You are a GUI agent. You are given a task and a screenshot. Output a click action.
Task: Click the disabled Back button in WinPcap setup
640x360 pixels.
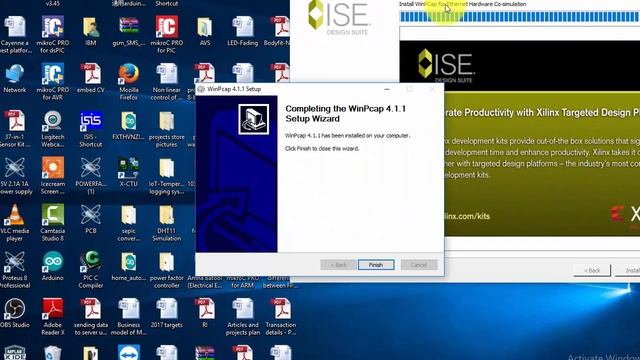coord(338,265)
